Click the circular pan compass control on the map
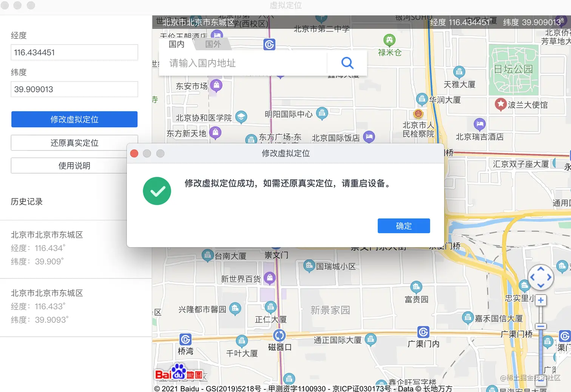This screenshot has width=571, height=392. click(x=541, y=277)
